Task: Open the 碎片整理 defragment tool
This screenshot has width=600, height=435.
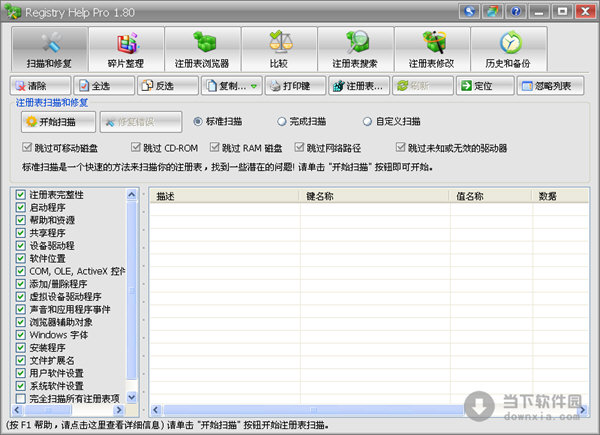Action: (124, 49)
